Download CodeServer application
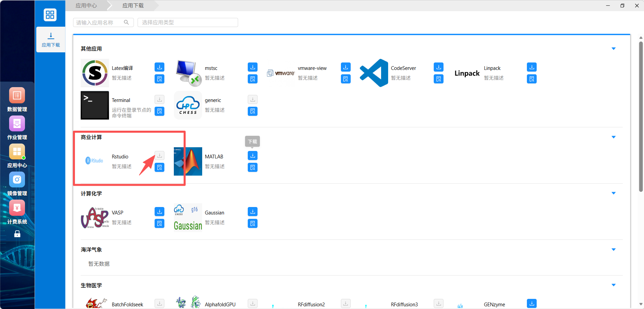The image size is (644, 309). [439, 67]
